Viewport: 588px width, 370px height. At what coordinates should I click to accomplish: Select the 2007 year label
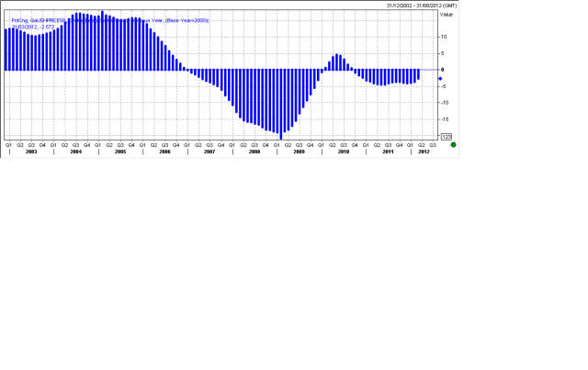point(209,151)
